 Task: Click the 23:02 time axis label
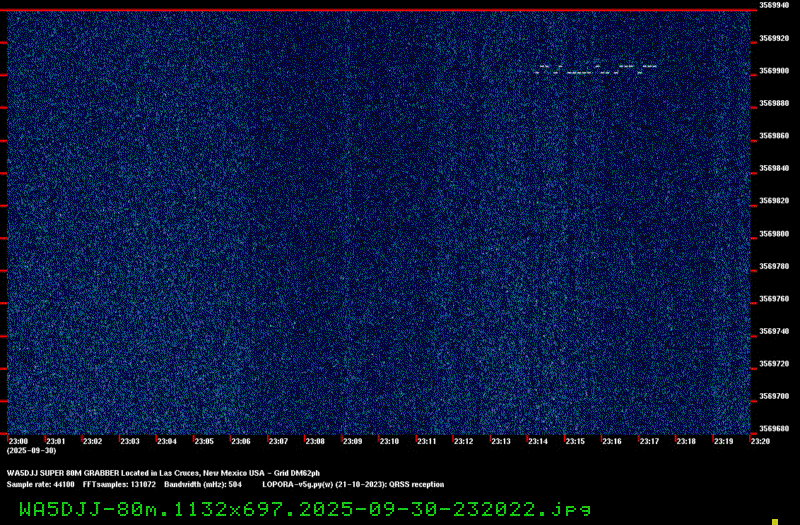point(92,441)
